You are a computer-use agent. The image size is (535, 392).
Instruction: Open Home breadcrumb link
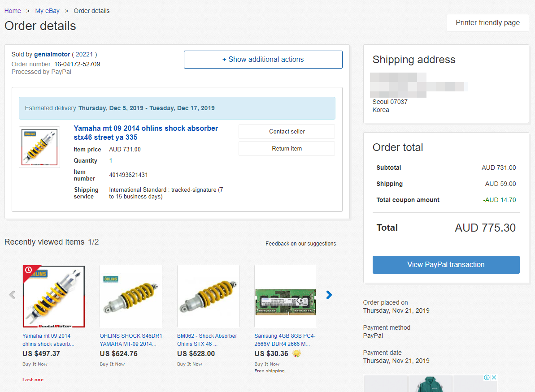point(13,11)
